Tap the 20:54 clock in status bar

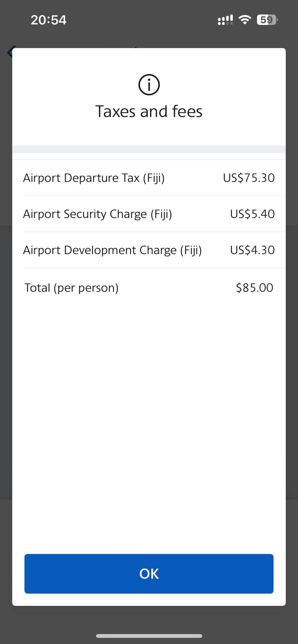48,20
